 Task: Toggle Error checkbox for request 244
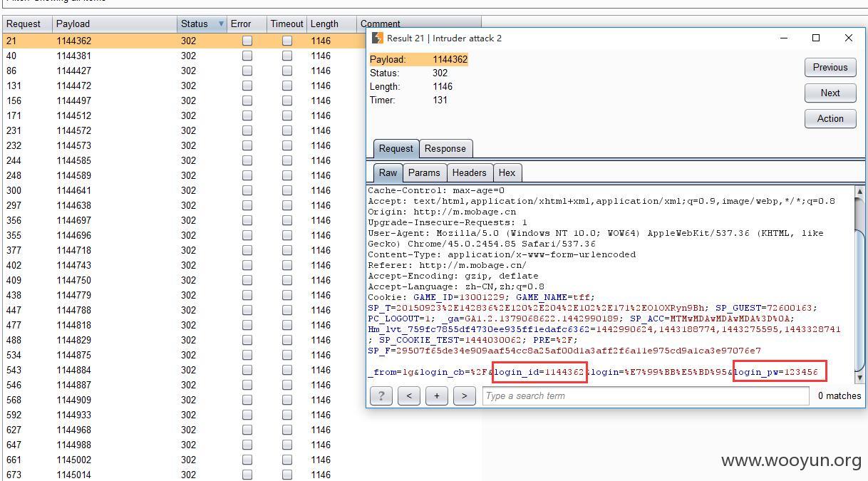(247, 160)
